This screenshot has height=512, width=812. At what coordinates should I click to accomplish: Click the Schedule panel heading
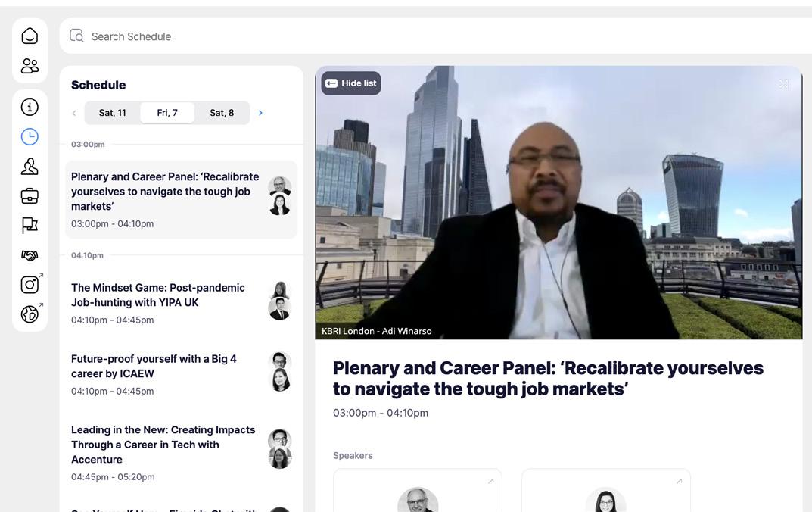(98, 85)
